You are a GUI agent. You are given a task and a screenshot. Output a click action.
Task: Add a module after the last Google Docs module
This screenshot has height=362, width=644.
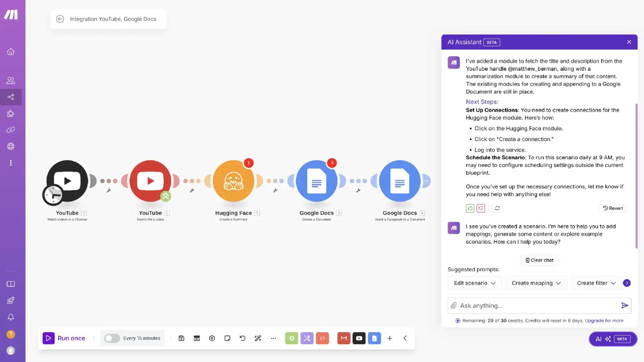pos(426,181)
